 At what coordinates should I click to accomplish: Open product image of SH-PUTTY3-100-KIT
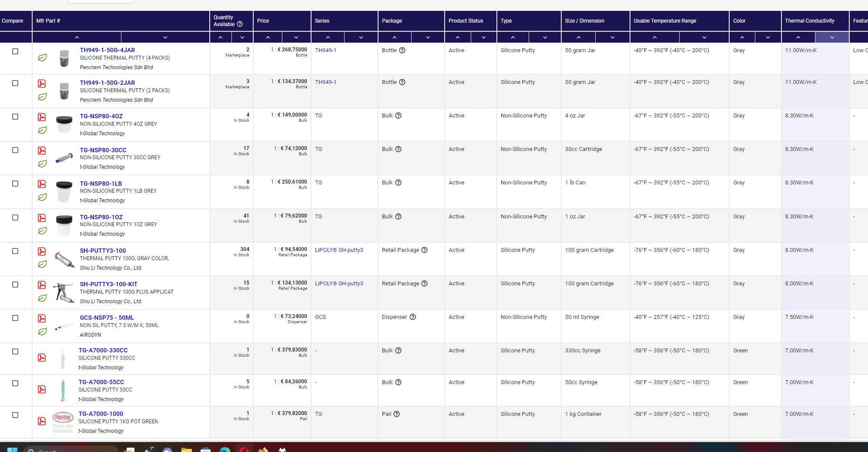pyautogui.click(x=64, y=292)
